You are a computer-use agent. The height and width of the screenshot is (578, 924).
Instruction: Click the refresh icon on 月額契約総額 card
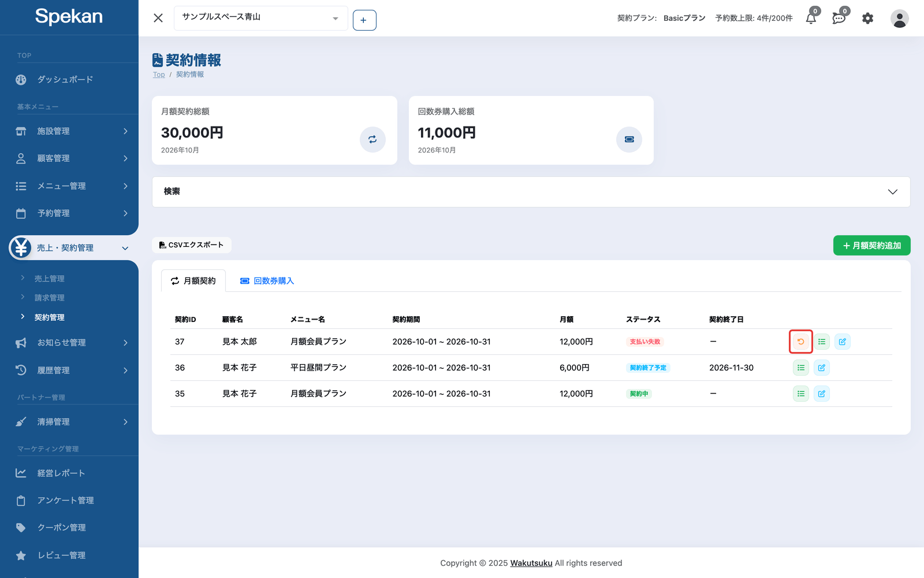tap(372, 139)
